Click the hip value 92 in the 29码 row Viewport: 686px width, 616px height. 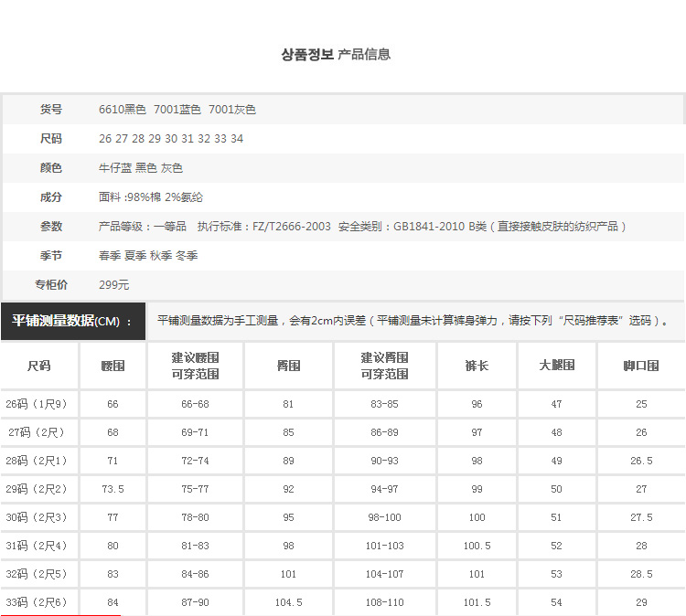coord(288,489)
